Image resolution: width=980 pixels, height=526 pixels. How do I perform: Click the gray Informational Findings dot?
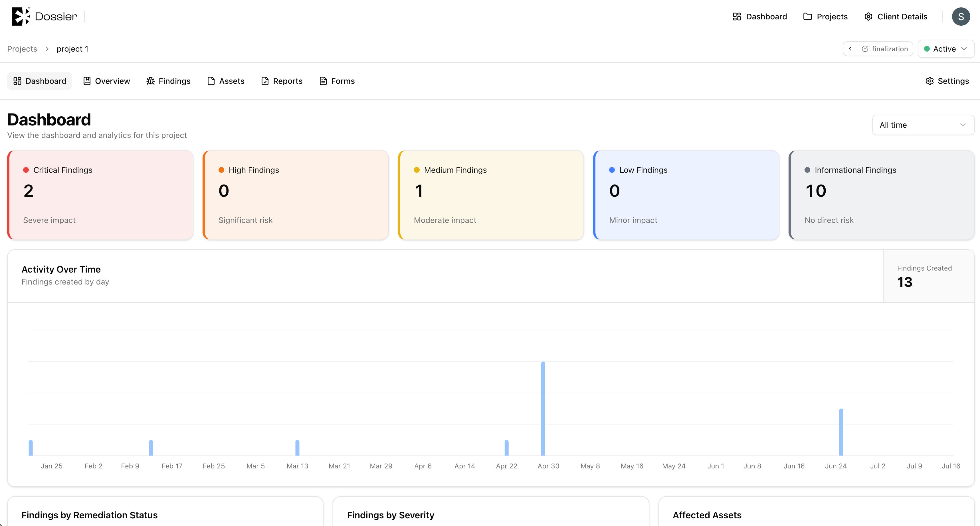point(807,170)
